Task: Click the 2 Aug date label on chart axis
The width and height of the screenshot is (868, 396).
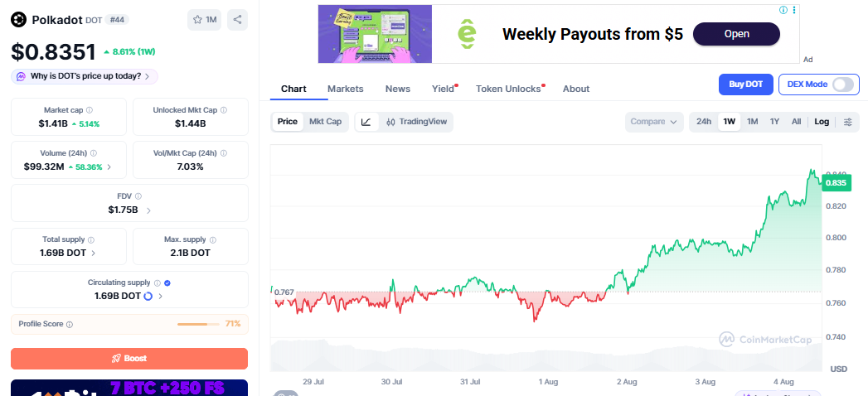Action: click(x=627, y=382)
